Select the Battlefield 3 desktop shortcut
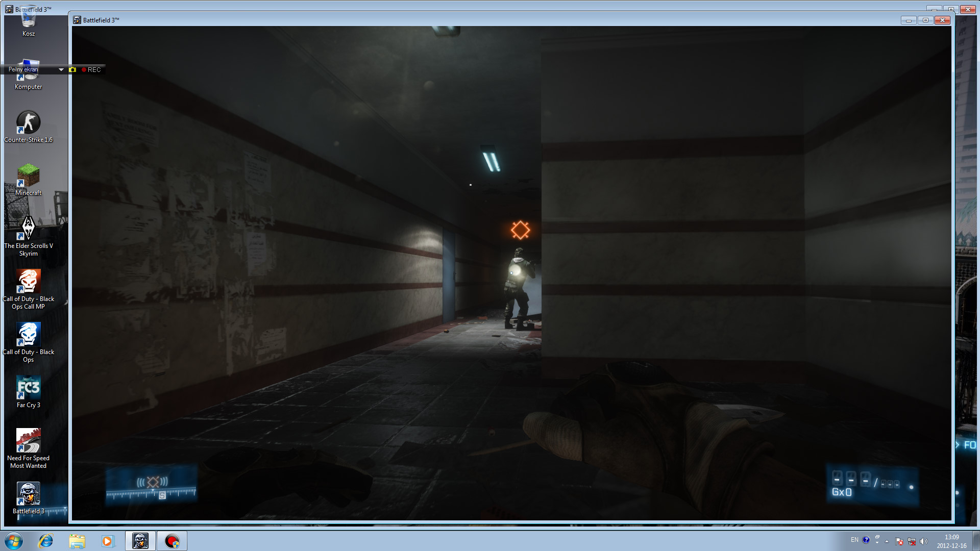The image size is (980, 551). pos(29,498)
